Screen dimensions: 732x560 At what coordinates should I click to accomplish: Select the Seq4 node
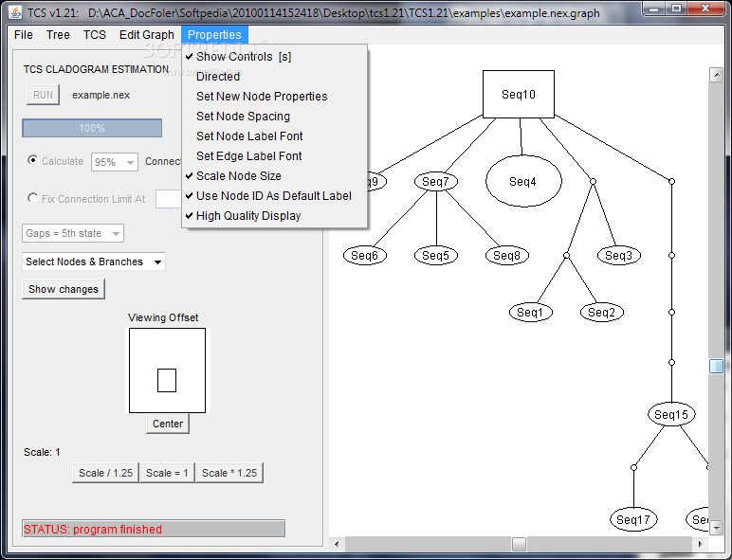(523, 181)
